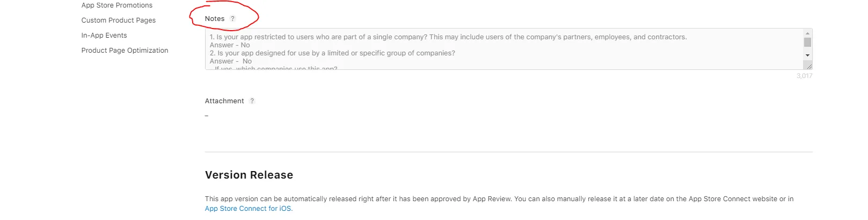
Task: Click the first question line in Notes
Action: tap(448, 37)
